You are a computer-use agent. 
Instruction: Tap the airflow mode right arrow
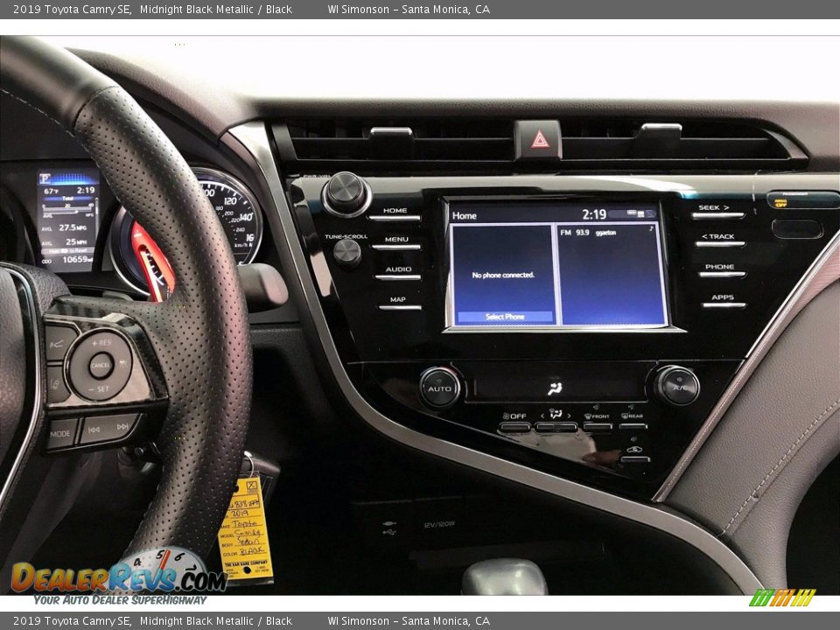click(x=570, y=415)
